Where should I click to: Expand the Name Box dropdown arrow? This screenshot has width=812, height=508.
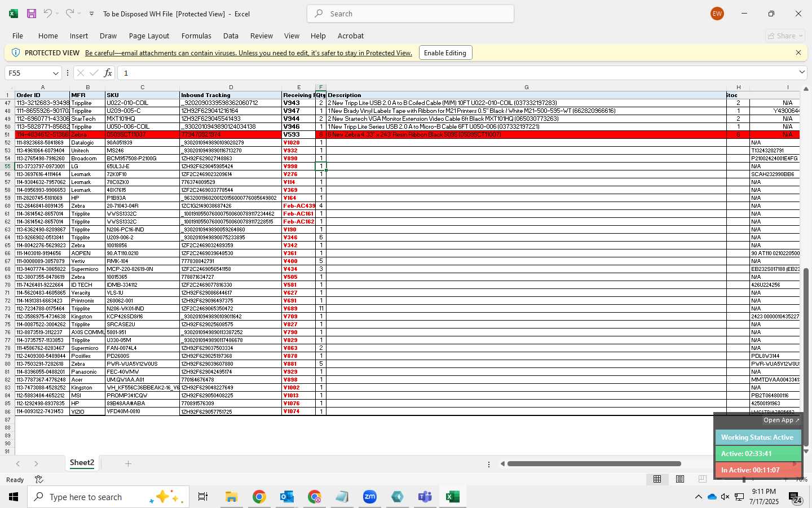pos(55,73)
